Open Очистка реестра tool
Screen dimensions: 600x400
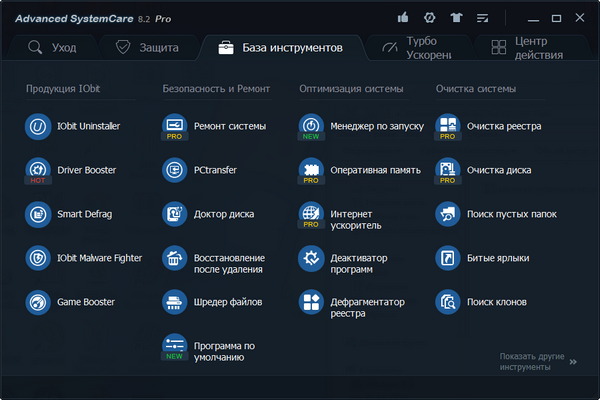click(x=448, y=127)
